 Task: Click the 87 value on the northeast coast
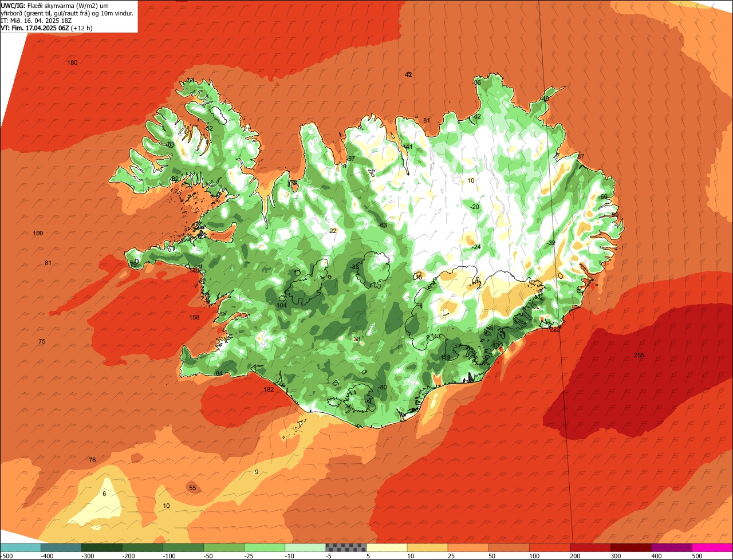point(581,156)
